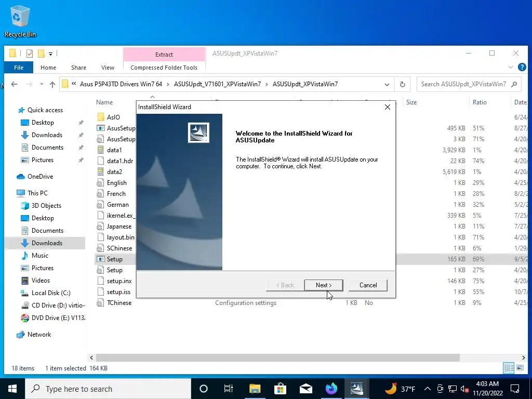Switch to the View ribbon tab

pos(108,68)
